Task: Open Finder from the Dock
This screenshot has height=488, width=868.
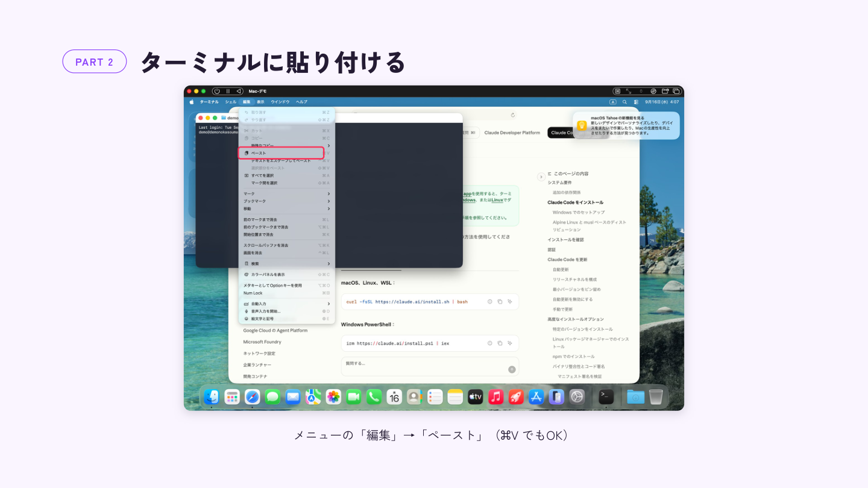Action: pos(212,396)
